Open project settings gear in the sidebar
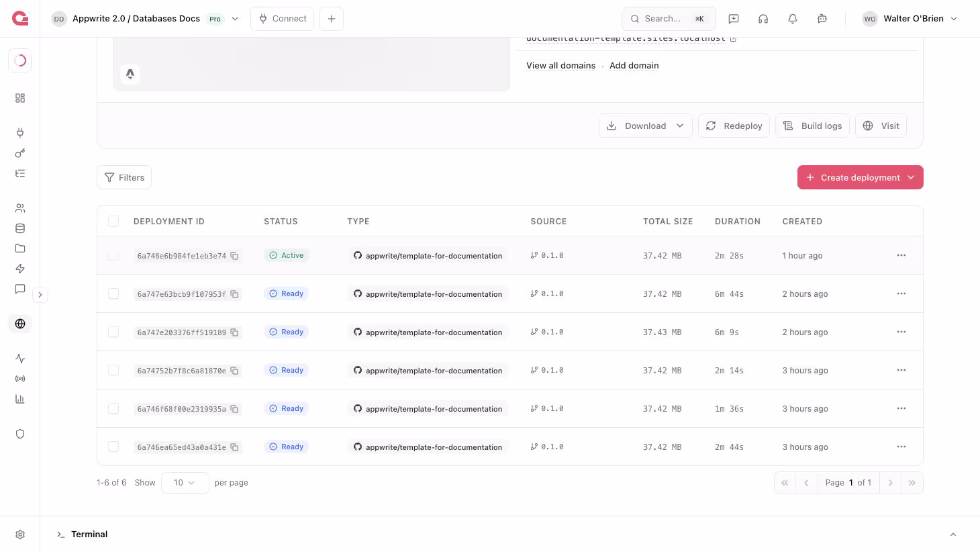 coord(20,535)
